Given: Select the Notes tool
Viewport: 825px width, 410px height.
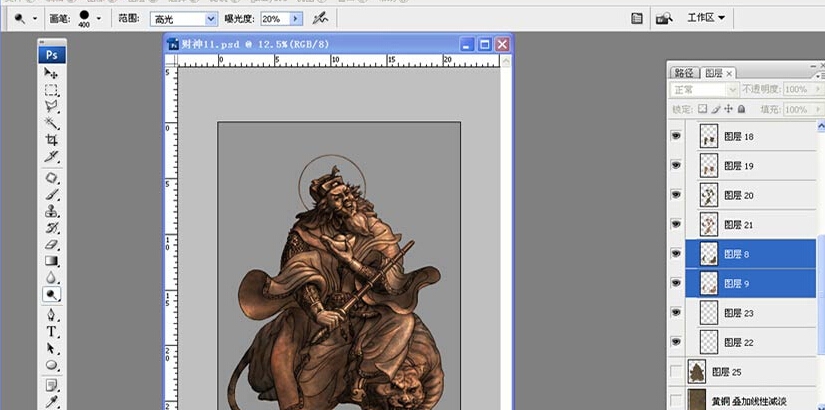Looking at the screenshot, I should tap(51, 386).
